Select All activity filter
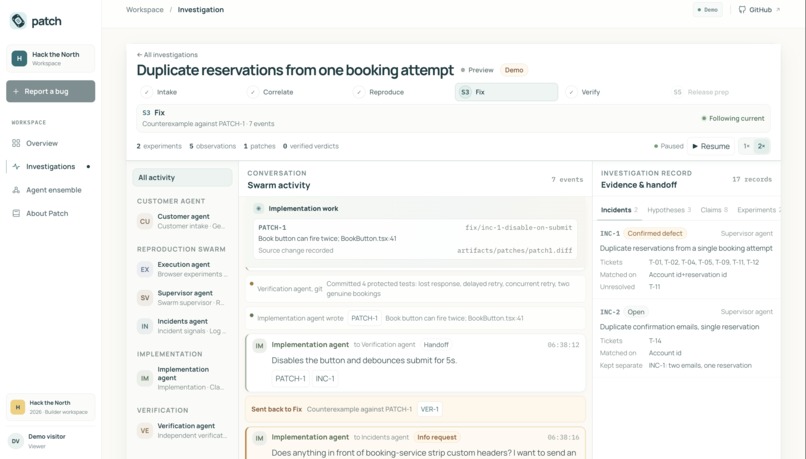This screenshot has height=459, width=806. pyautogui.click(x=182, y=177)
